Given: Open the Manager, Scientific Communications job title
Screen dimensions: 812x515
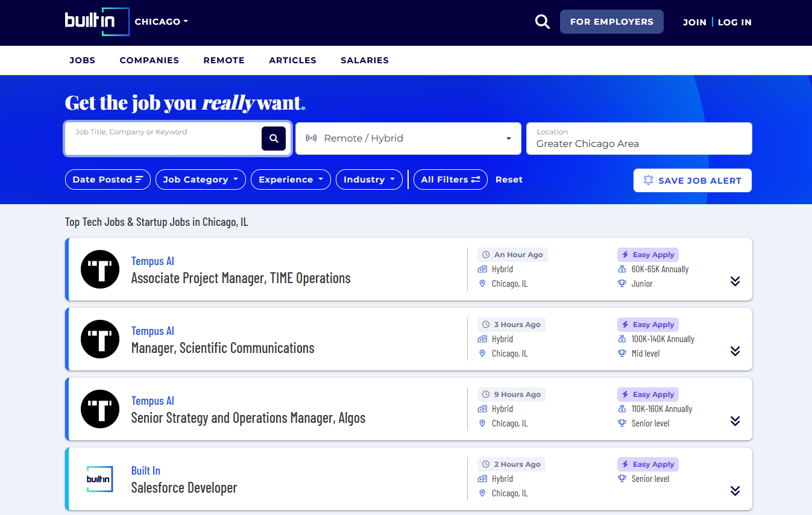Looking at the screenshot, I should tap(223, 348).
